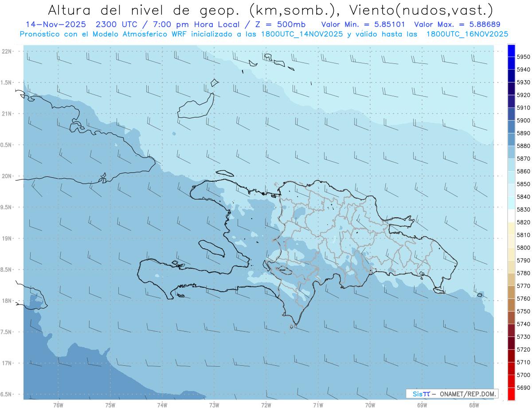532x411 pixels.
Task: Click legend swatch between 5870 and 5860
Action: pyautogui.click(x=511, y=165)
